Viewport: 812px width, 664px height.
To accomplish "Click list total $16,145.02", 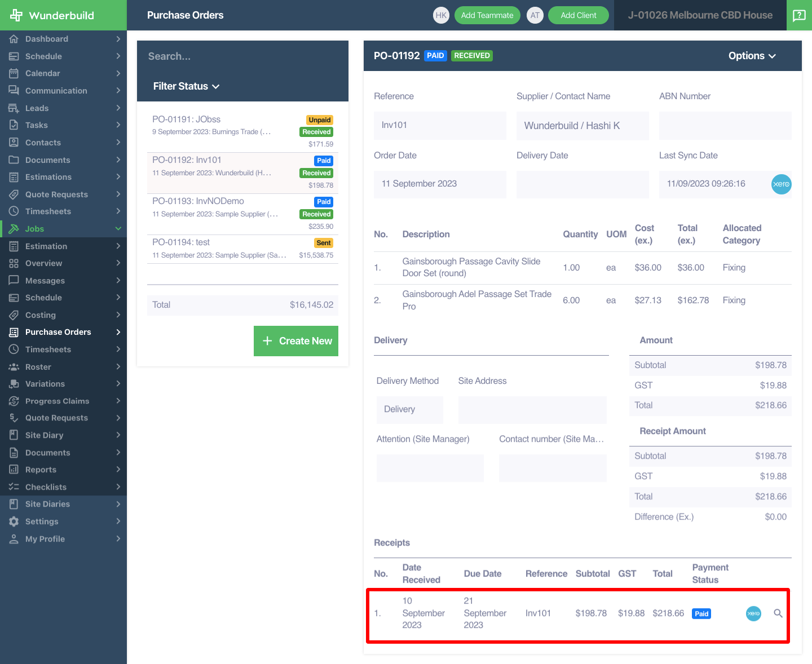I will 311,305.
